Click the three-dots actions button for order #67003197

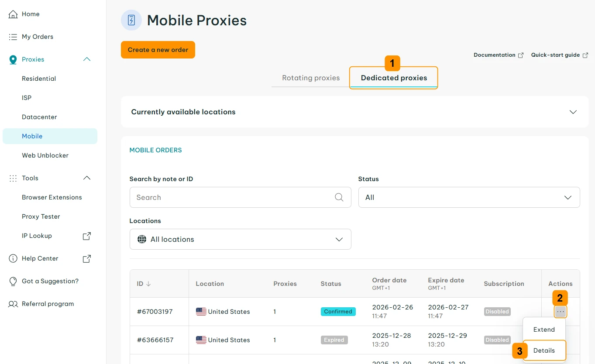pos(561,312)
